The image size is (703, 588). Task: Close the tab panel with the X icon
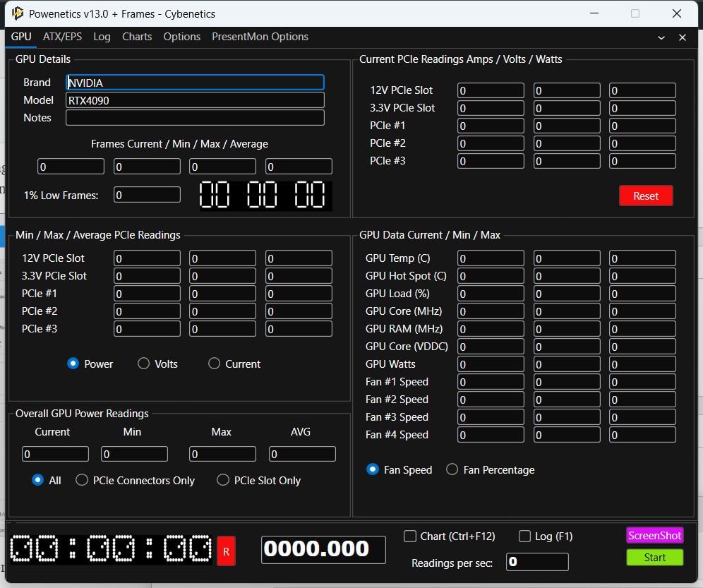683,37
